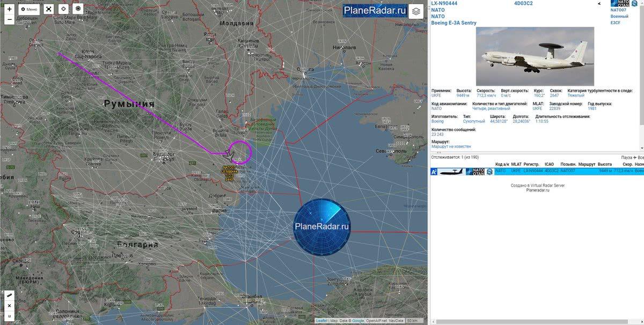Viewport: 644px width, 325px height.
Task: Open the Google map data link
Action: (x=358, y=321)
